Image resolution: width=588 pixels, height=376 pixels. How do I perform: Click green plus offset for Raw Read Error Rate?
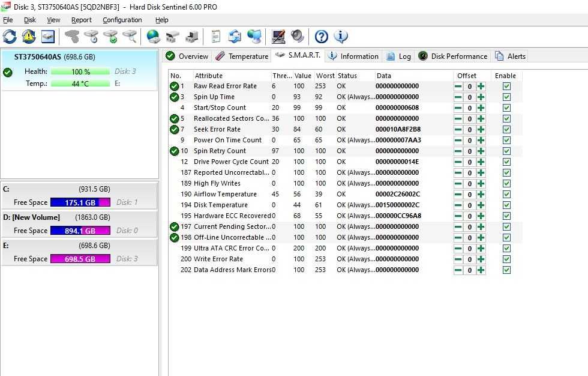click(x=481, y=86)
